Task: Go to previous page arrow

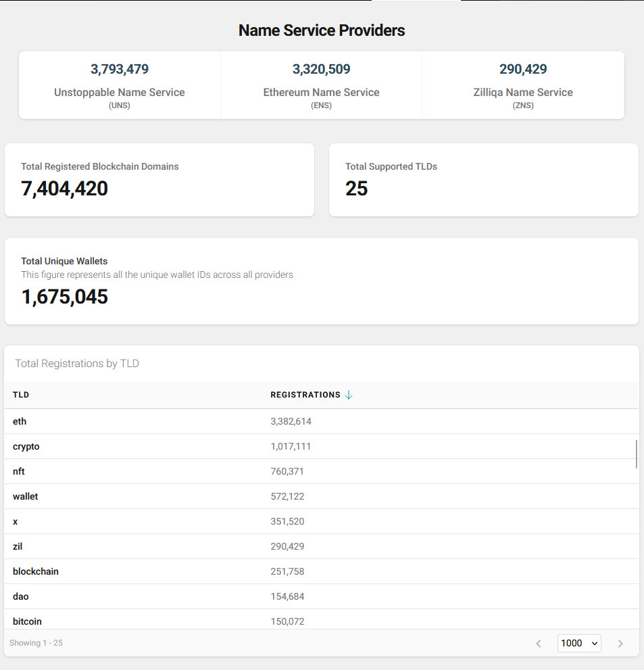Action: click(539, 644)
